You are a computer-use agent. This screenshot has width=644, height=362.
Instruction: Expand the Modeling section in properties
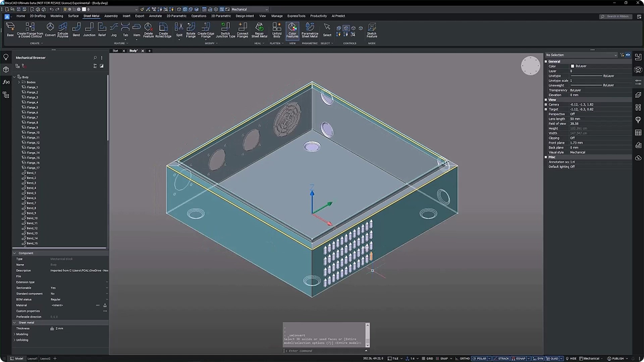tap(15, 334)
